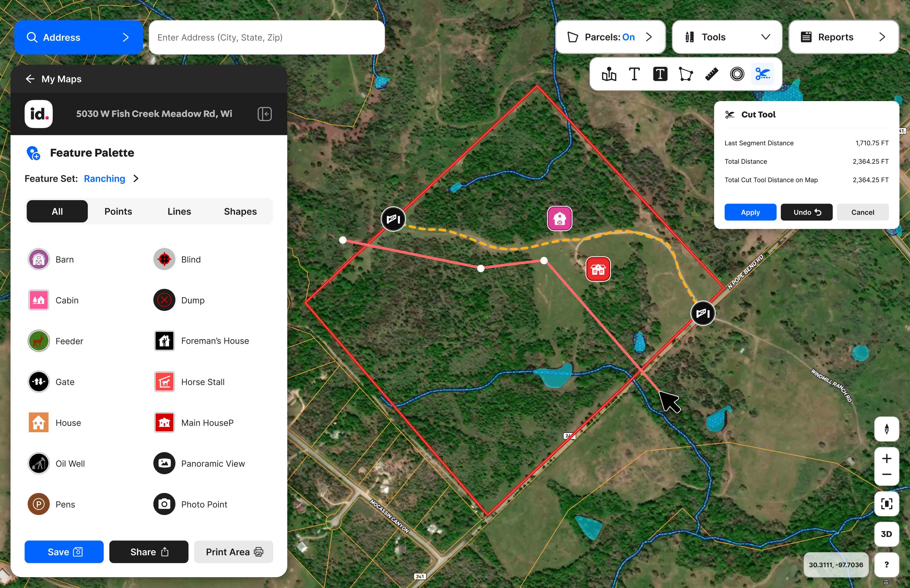Select the ruler measurement tool
910x588 pixels.
pos(711,74)
